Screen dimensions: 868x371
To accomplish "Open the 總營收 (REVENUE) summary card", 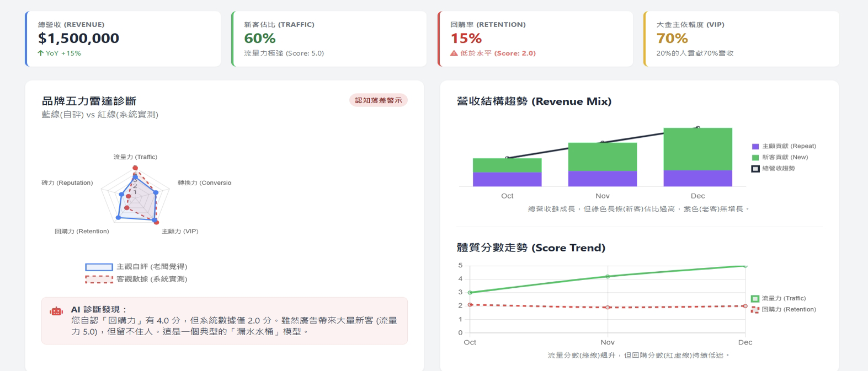I will 123,39.
